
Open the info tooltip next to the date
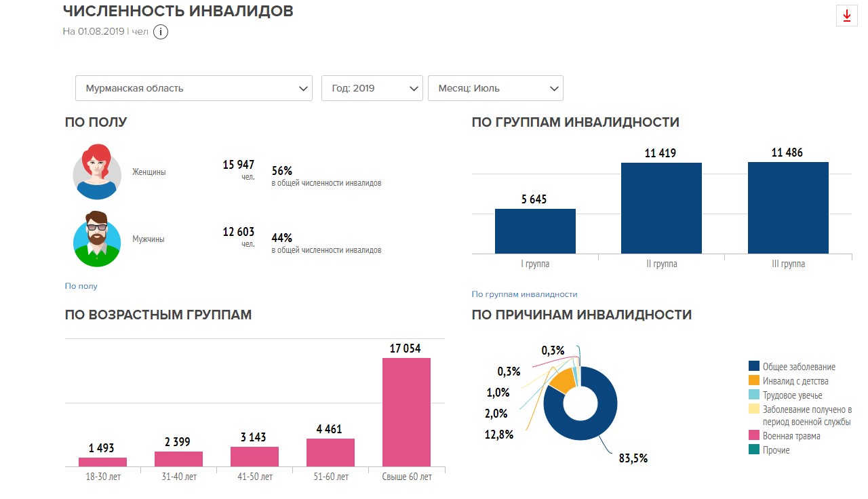coord(161,31)
